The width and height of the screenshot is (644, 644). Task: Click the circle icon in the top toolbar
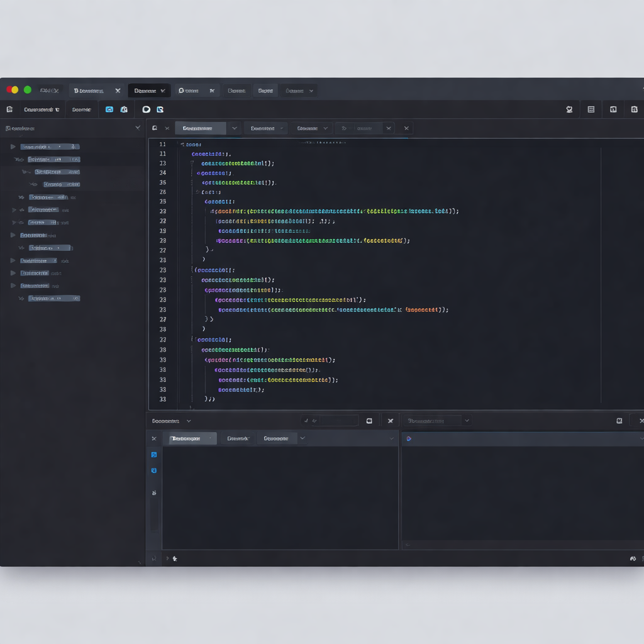146,109
